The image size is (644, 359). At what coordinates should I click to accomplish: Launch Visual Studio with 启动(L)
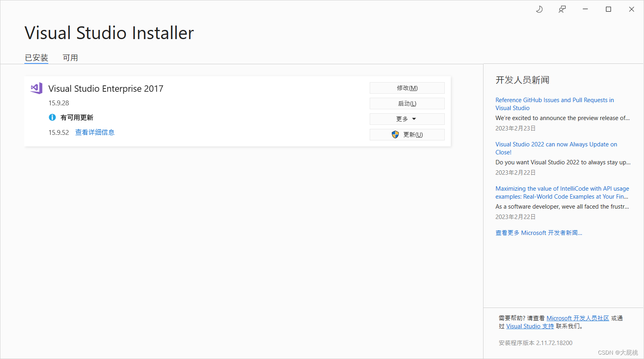coord(407,103)
